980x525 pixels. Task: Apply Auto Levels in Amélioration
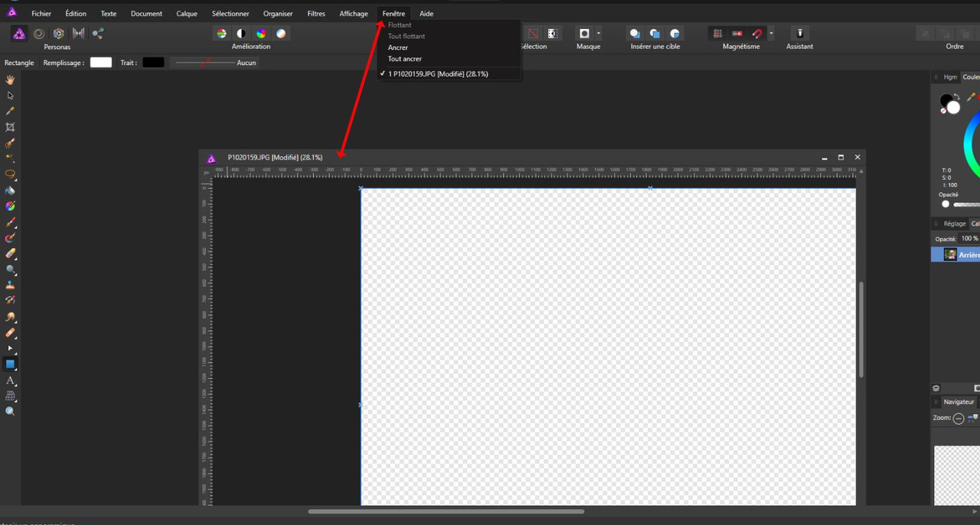[x=221, y=34]
